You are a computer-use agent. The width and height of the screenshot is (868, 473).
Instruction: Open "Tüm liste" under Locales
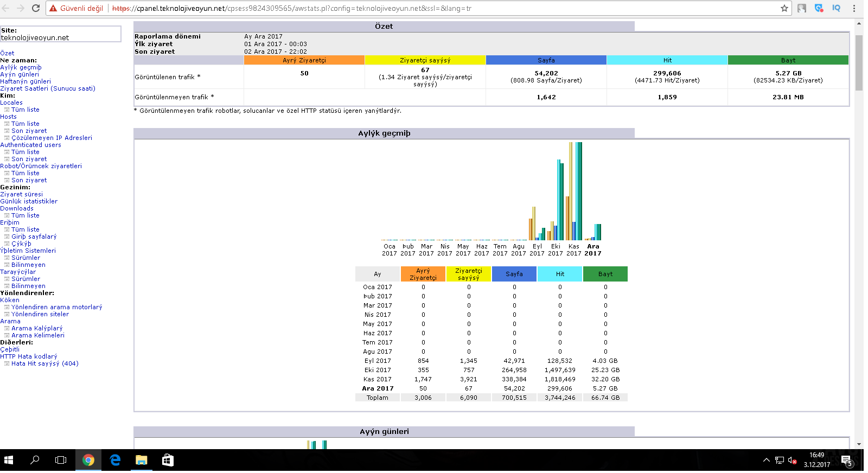click(x=25, y=110)
